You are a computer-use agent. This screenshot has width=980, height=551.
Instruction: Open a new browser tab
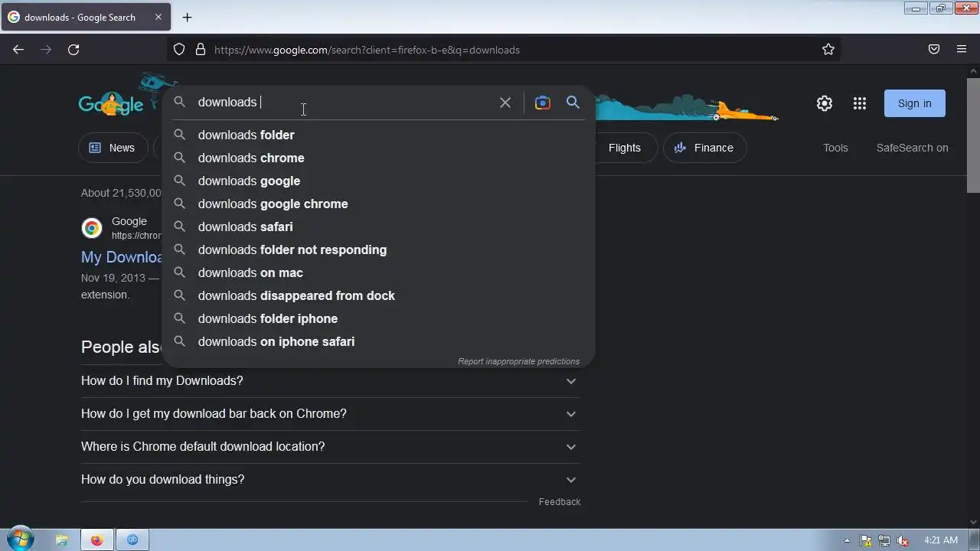click(x=187, y=17)
